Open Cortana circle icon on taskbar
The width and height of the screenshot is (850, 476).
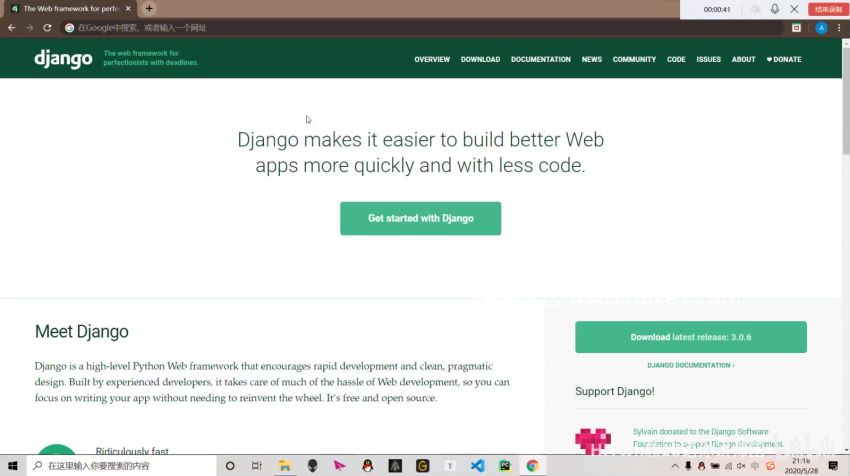(230, 466)
